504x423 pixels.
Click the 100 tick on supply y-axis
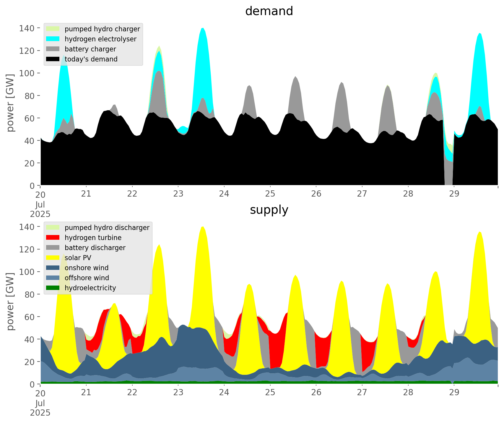click(27, 272)
